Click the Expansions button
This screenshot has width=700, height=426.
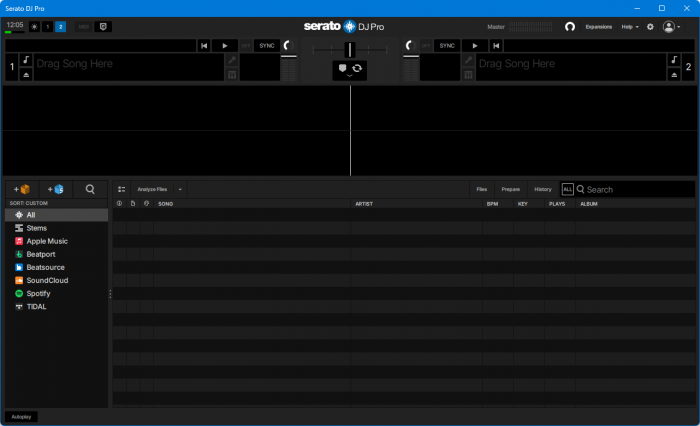[x=598, y=27]
